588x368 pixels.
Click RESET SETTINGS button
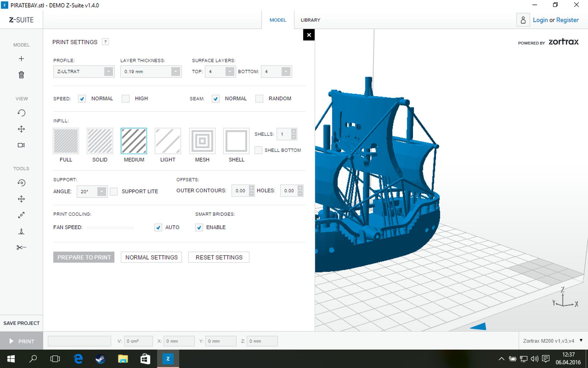pyautogui.click(x=219, y=257)
